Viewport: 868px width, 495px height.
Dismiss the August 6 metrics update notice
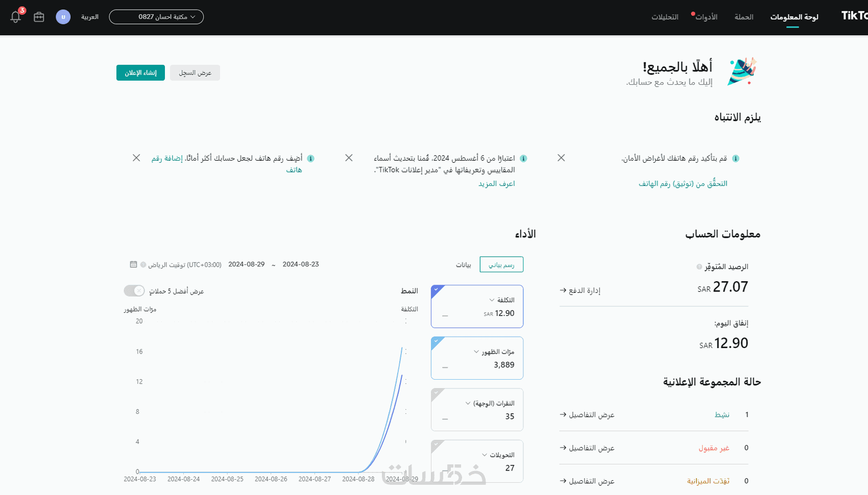tap(349, 158)
